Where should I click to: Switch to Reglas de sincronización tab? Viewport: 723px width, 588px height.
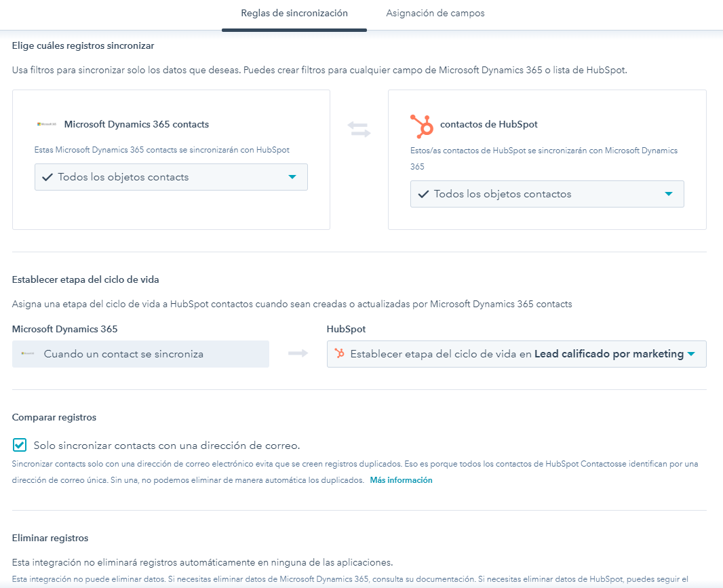294,14
